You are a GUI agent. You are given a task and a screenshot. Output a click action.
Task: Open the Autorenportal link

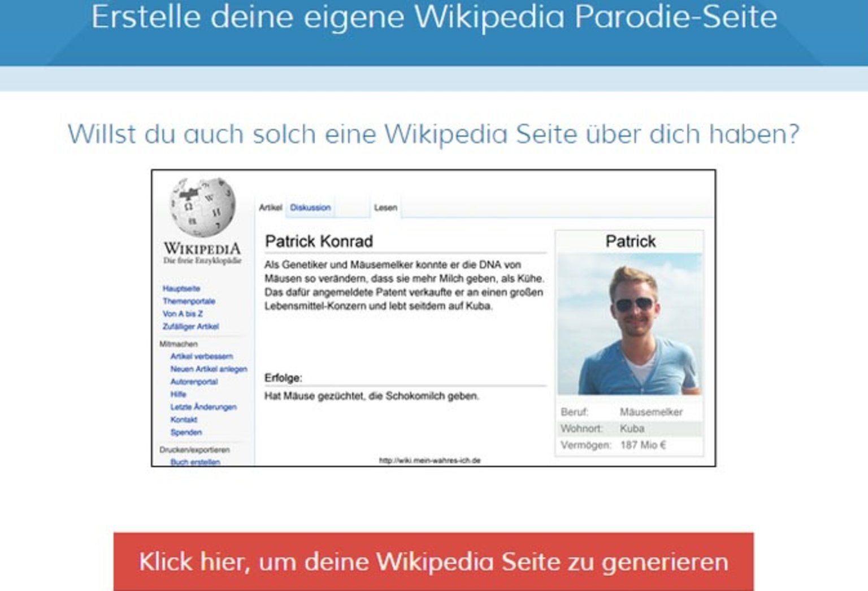pyautogui.click(x=194, y=382)
